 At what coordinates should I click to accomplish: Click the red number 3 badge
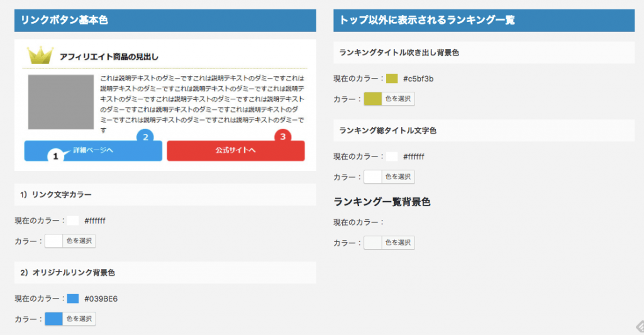(x=283, y=136)
